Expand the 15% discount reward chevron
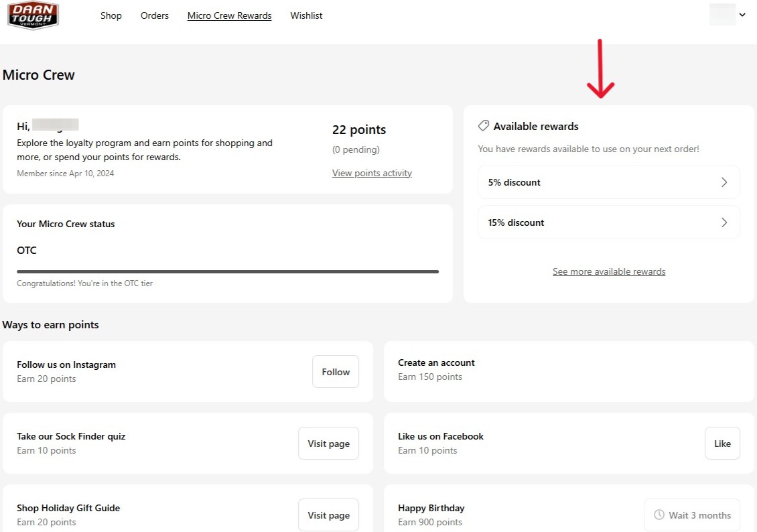Viewport: 757px width, 532px height. click(x=724, y=222)
